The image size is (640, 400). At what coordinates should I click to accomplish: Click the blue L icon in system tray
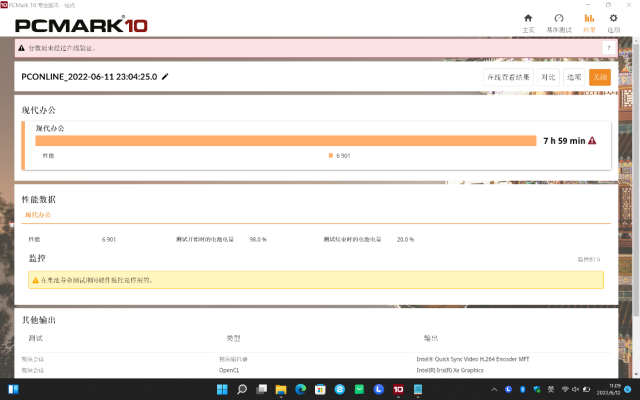(x=508, y=389)
